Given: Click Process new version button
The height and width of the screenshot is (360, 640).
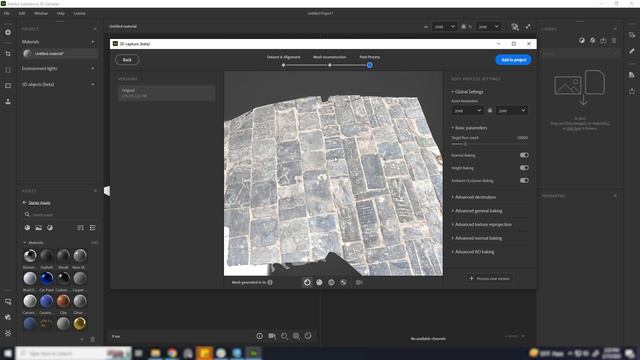Looking at the screenshot, I should coord(490,278).
